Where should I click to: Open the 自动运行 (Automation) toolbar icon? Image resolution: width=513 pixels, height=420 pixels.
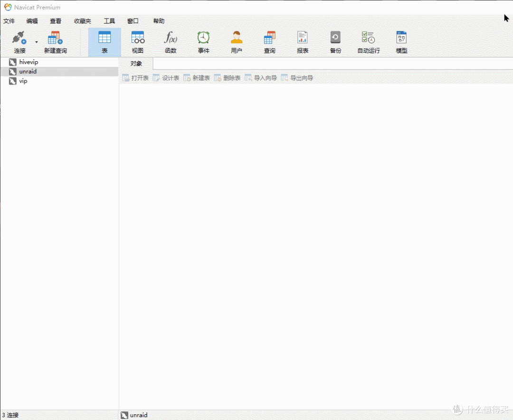[x=369, y=42]
